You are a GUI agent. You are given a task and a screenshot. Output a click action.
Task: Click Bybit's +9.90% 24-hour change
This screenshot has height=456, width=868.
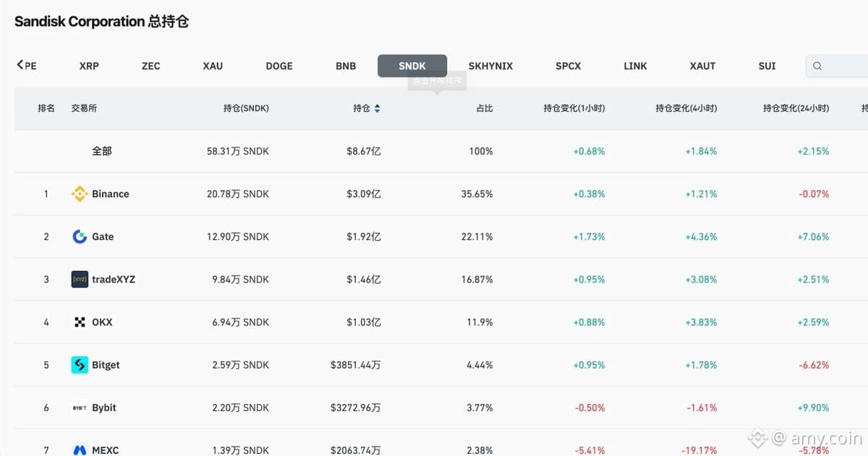coord(813,408)
